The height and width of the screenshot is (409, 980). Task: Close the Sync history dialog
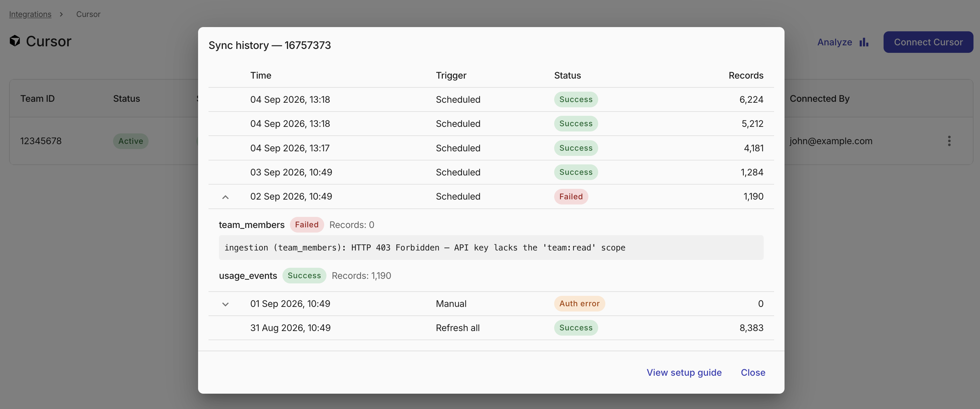tap(753, 372)
